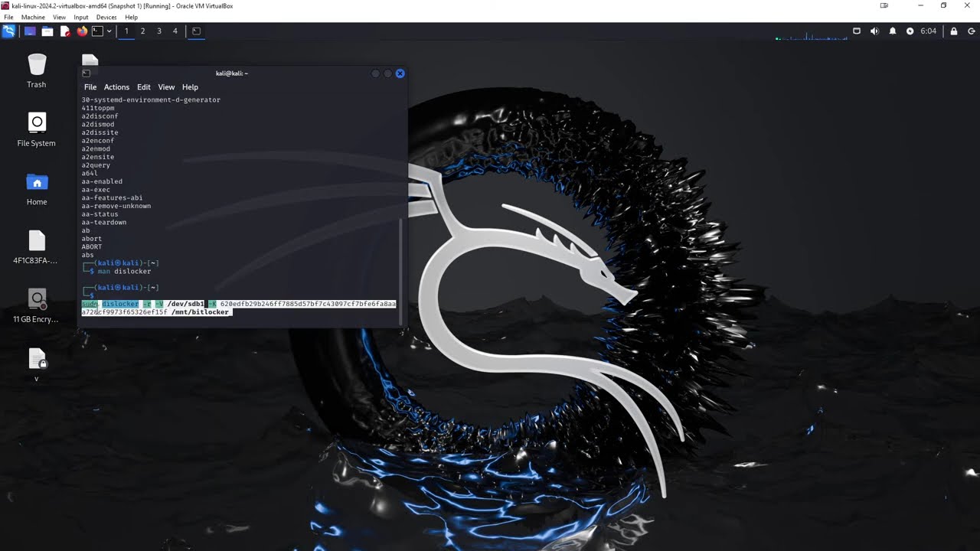Select the 11 GB Encrypted drive icon
The height and width of the screenshot is (551, 980).
37,306
